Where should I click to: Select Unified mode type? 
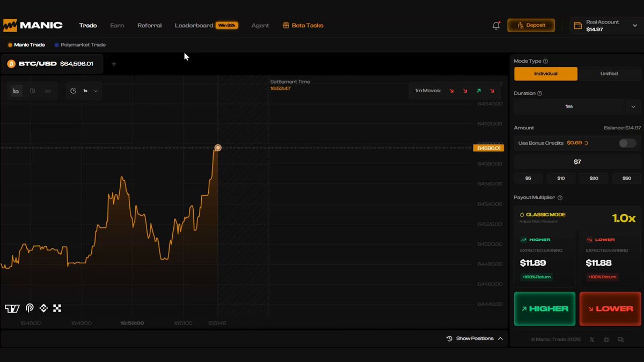tap(609, 74)
